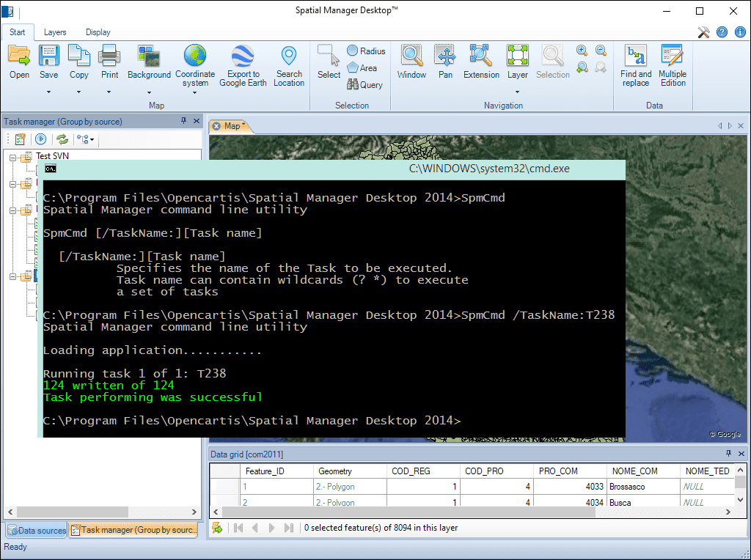The width and height of the screenshot is (751, 560).
Task: Select the Test SVN tree item
Action: (x=52, y=156)
